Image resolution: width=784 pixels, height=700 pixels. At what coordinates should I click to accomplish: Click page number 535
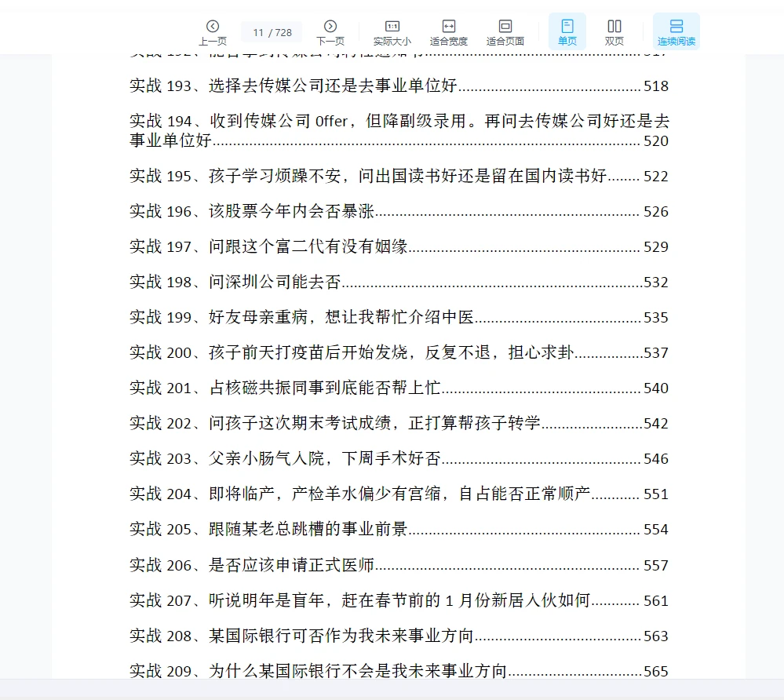(656, 318)
